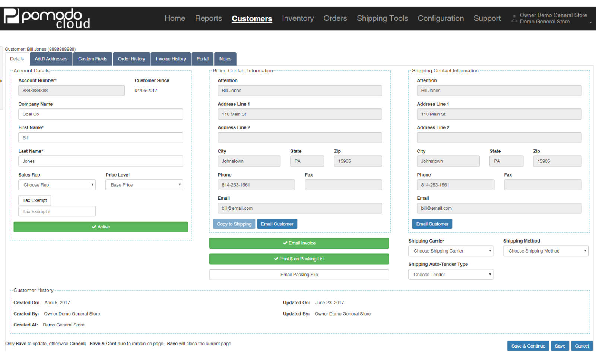Click the Pomodo Cloud logo
The image size is (596, 364).
point(47,18)
